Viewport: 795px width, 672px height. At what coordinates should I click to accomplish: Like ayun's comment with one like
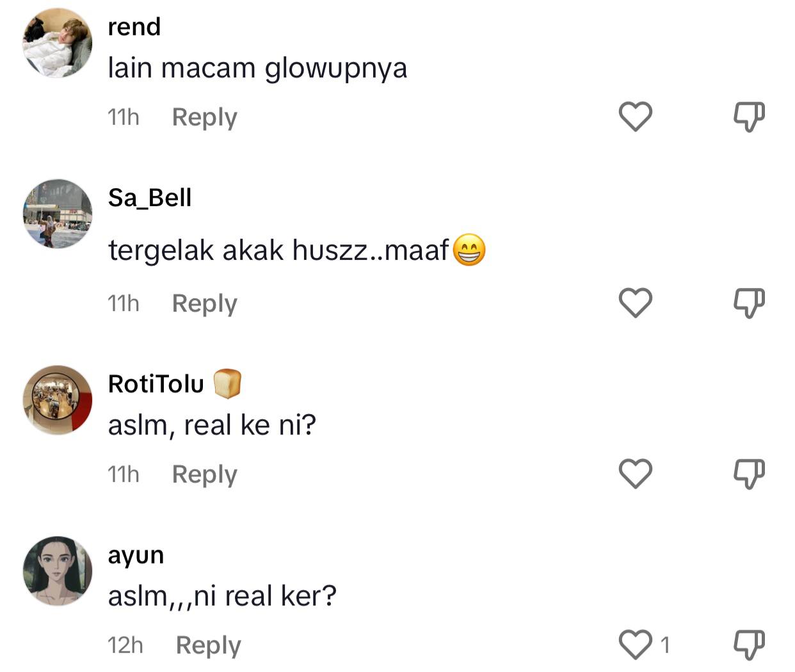pyautogui.click(x=635, y=644)
